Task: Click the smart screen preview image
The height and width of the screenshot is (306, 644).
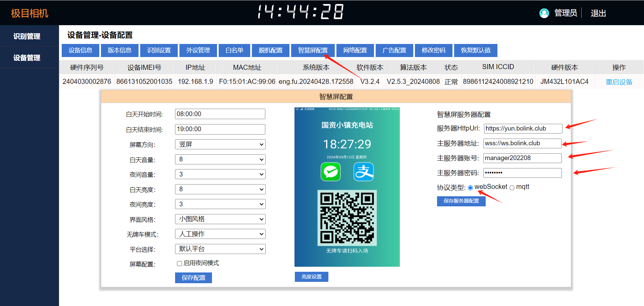Action: [347, 187]
